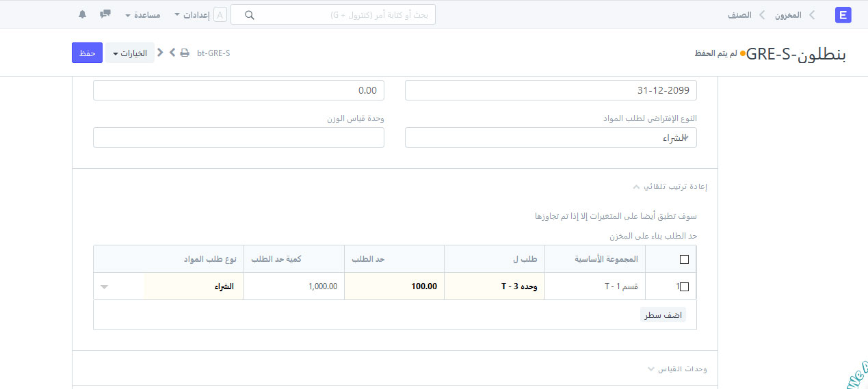
Task: Collapse the إعادة ترتيب تلقائي section
Action: [671, 186]
